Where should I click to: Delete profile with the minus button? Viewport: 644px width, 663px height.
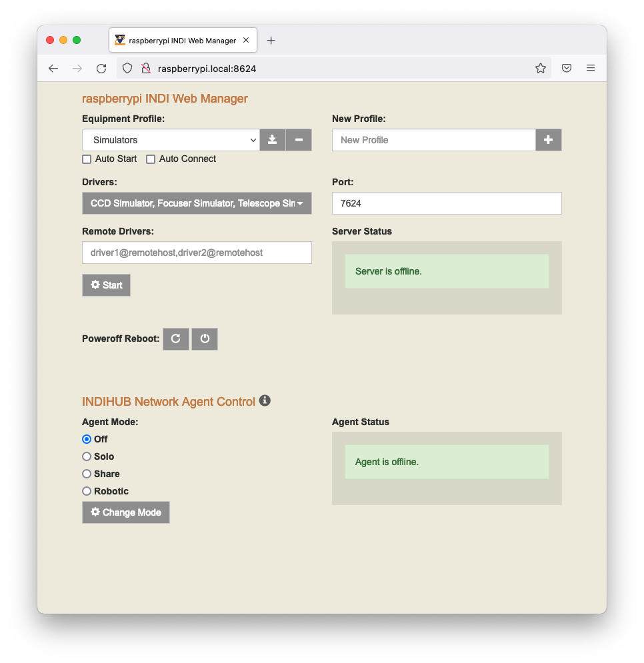(x=299, y=140)
